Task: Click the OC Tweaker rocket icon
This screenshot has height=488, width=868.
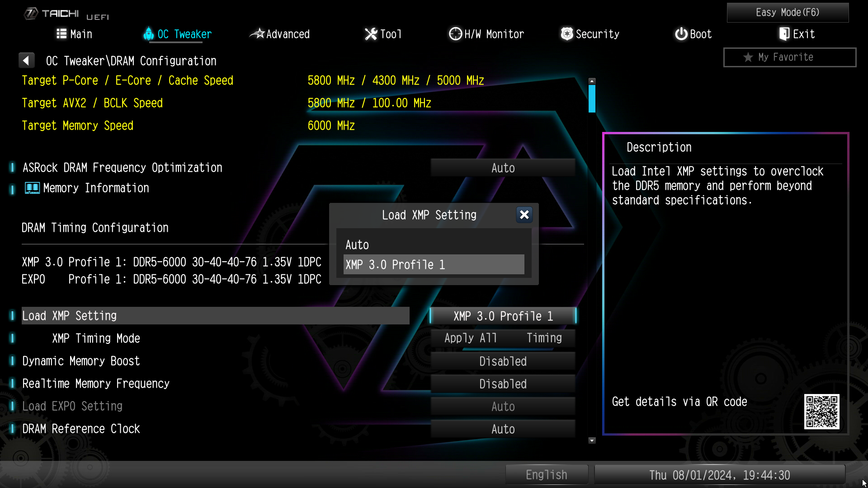Action: tap(148, 33)
